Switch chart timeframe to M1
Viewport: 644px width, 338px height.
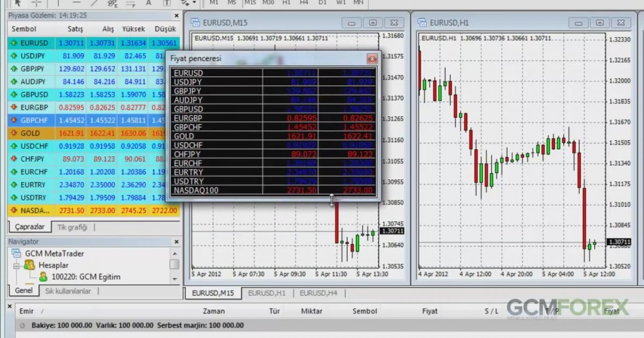point(214,3)
